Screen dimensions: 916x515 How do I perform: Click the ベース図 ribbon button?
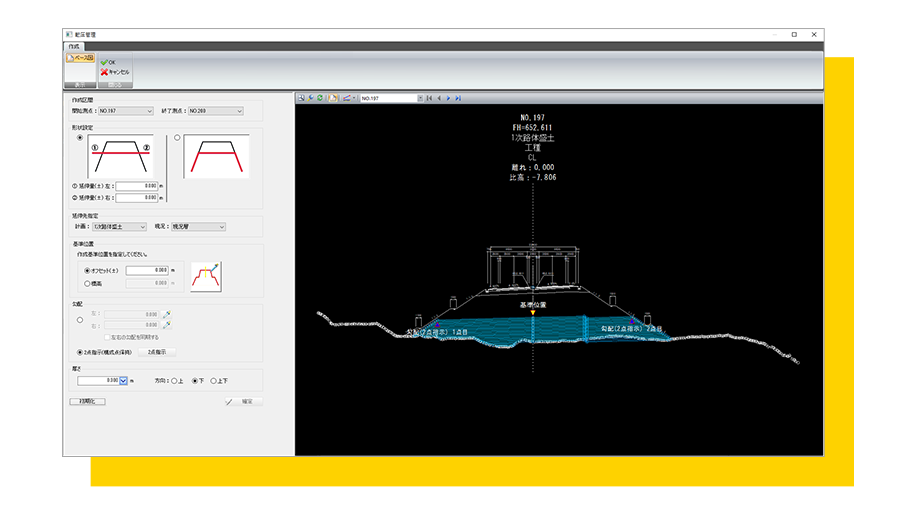coord(80,58)
